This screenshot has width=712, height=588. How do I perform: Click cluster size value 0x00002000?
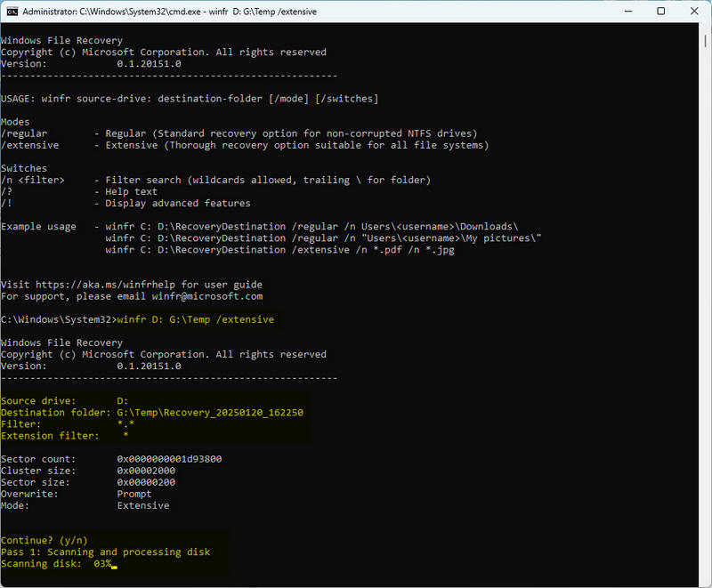point(146,471)
